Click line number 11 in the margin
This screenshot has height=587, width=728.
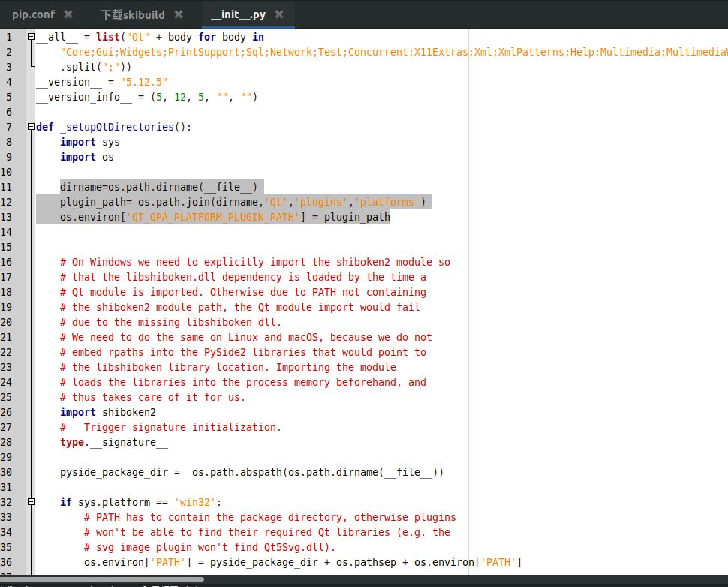pyautogui.click(x=7, y=187)
